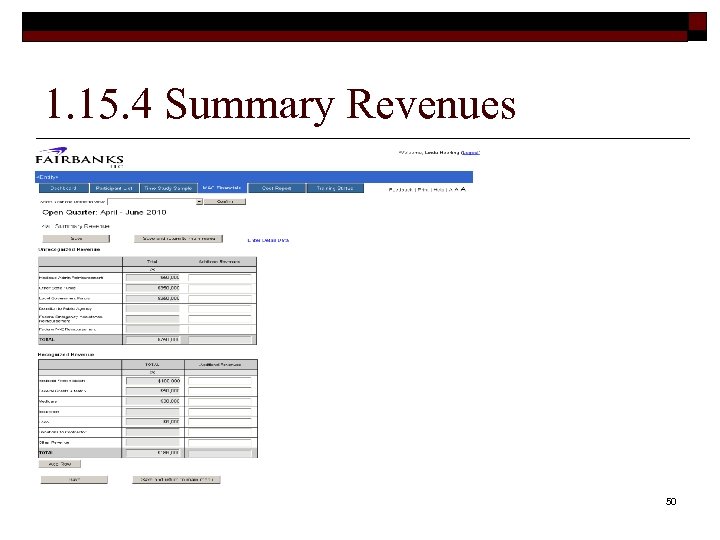
Task: Click the Recognized Revenue section heading
Action: point(66,354)
